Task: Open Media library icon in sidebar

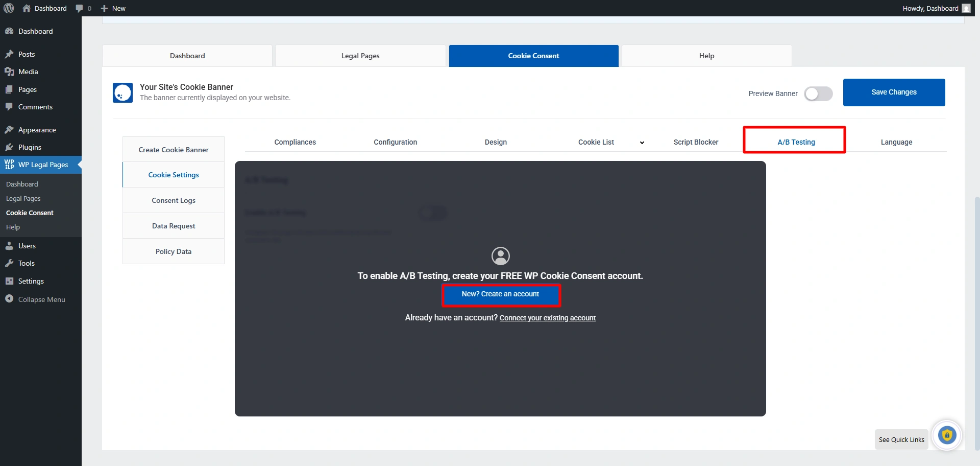Action: 9,72
